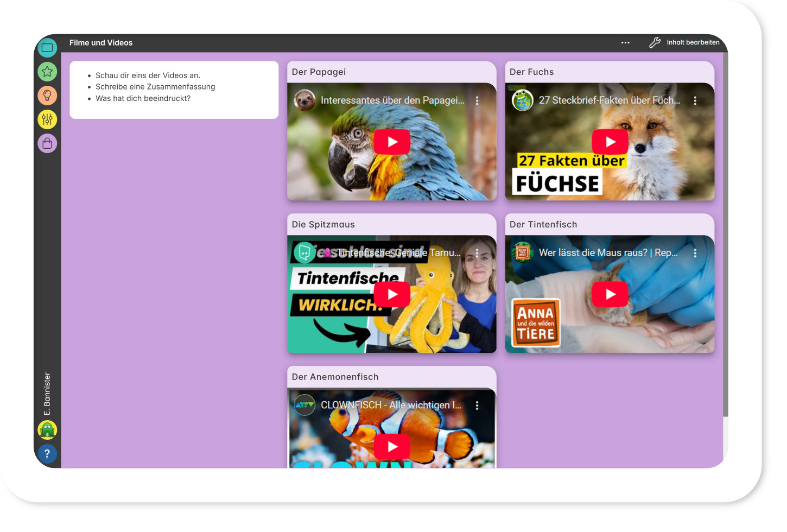Click the Inhalt bearbeiten button
Viewport: 787px width, 532px height.
693,43
